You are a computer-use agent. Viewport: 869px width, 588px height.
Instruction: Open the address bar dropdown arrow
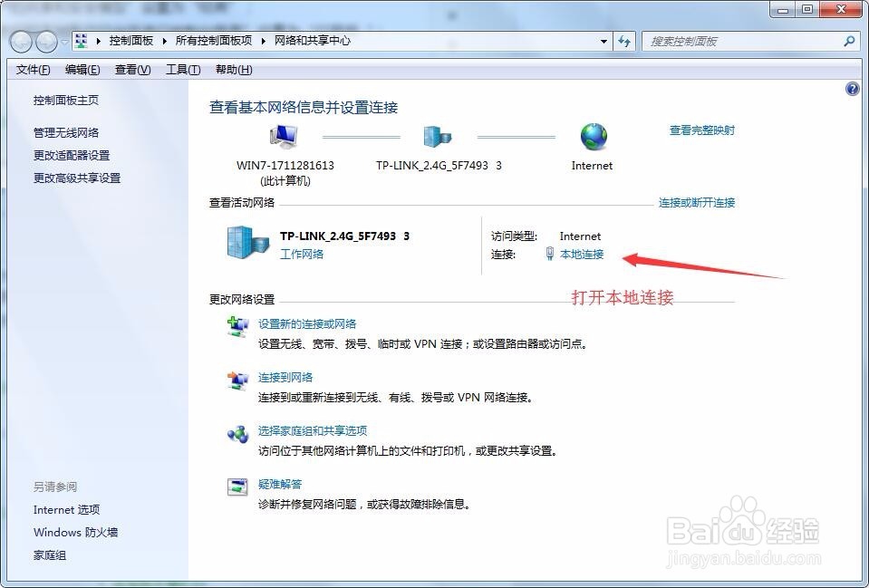pyautogui.click(x=604, y=41)
